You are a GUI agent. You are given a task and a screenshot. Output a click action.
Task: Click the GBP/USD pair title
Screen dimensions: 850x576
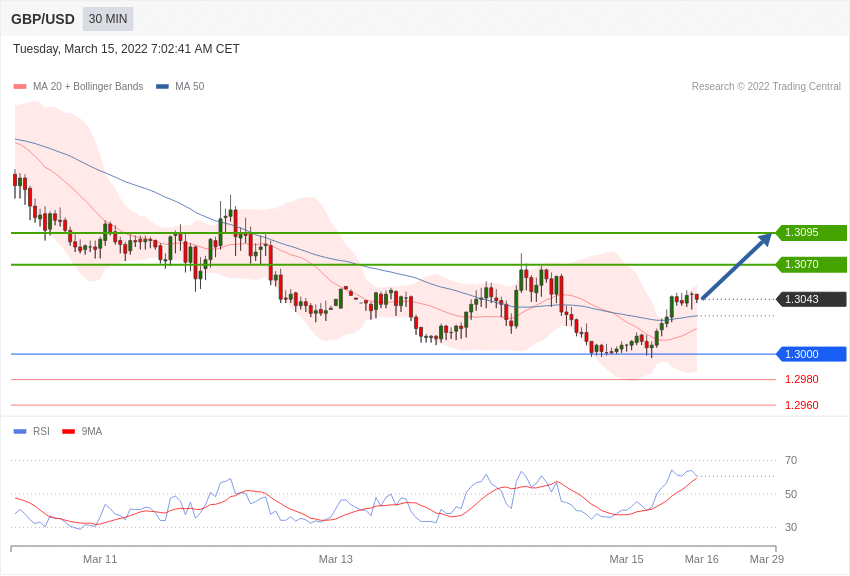point(43,20)
